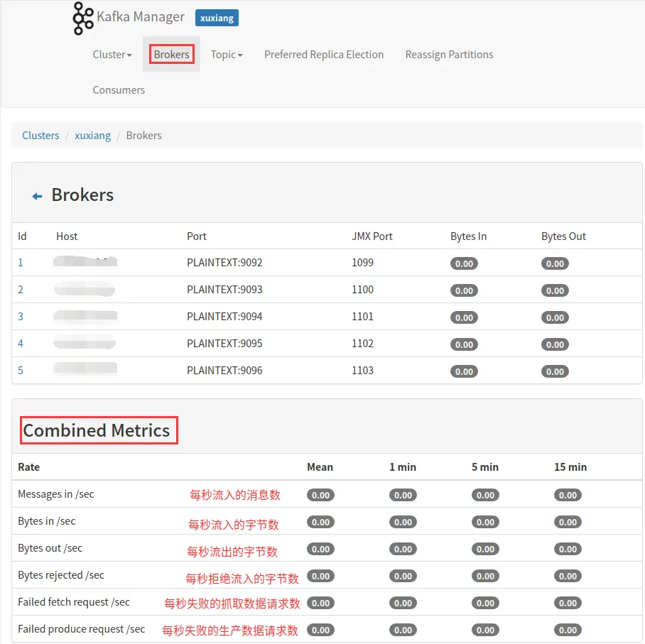The height and width of the screenshot is (644, 645).
Task: Click the Failed produce request /sec label
Action: (82, 629)
